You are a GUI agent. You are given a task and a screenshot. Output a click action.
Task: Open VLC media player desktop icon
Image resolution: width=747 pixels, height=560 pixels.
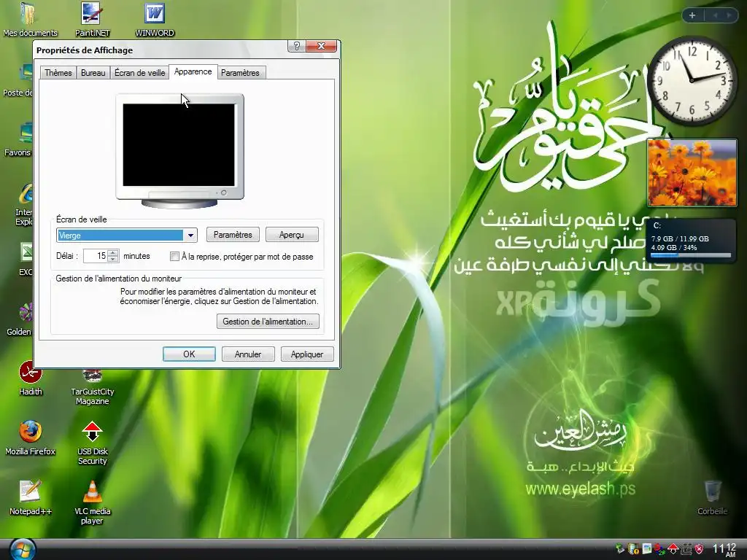tap(93, 503)
